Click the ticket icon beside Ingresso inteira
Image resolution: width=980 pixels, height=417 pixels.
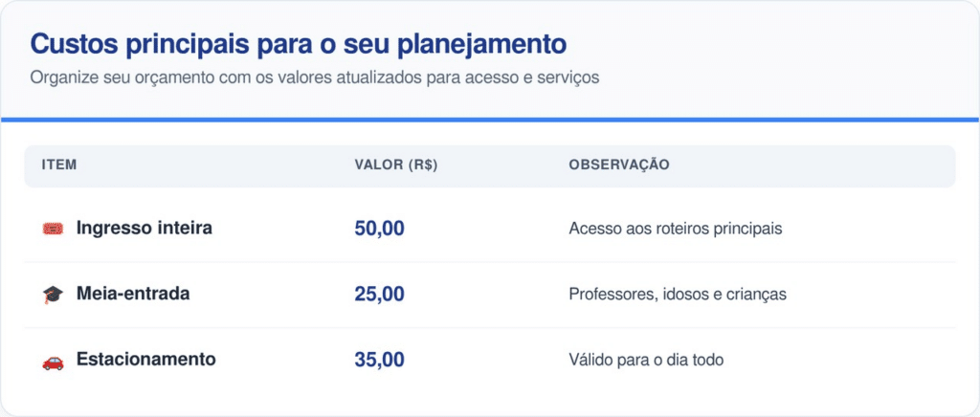click(x=53, y=229)
